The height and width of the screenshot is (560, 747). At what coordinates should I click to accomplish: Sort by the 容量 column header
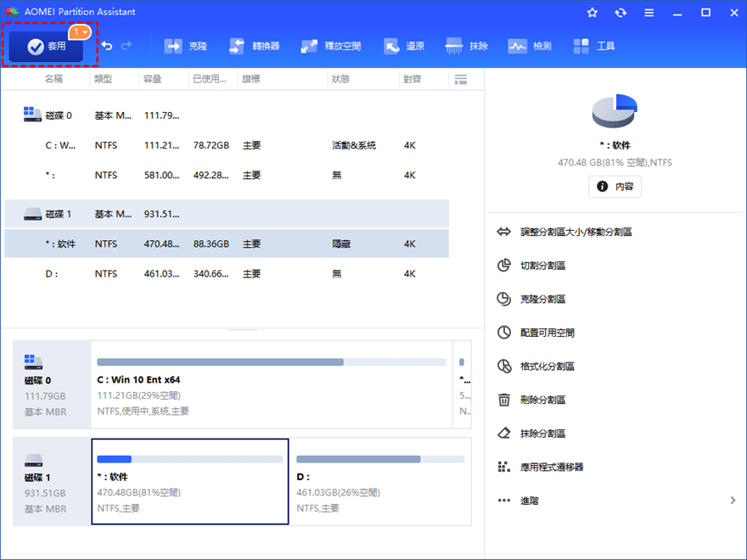tap(153, 79)
